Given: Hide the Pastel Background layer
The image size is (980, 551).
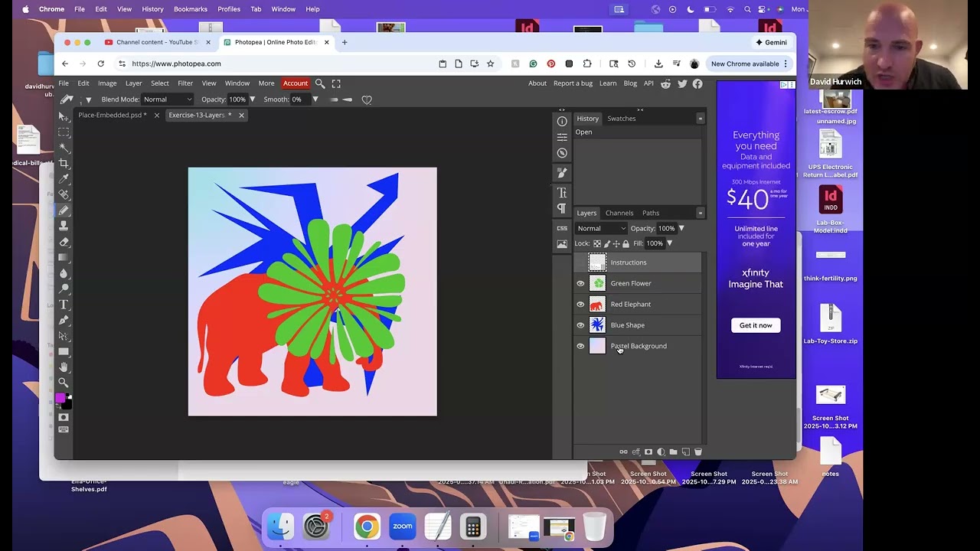Looking at the screenshot, I should tap(580, 346).
